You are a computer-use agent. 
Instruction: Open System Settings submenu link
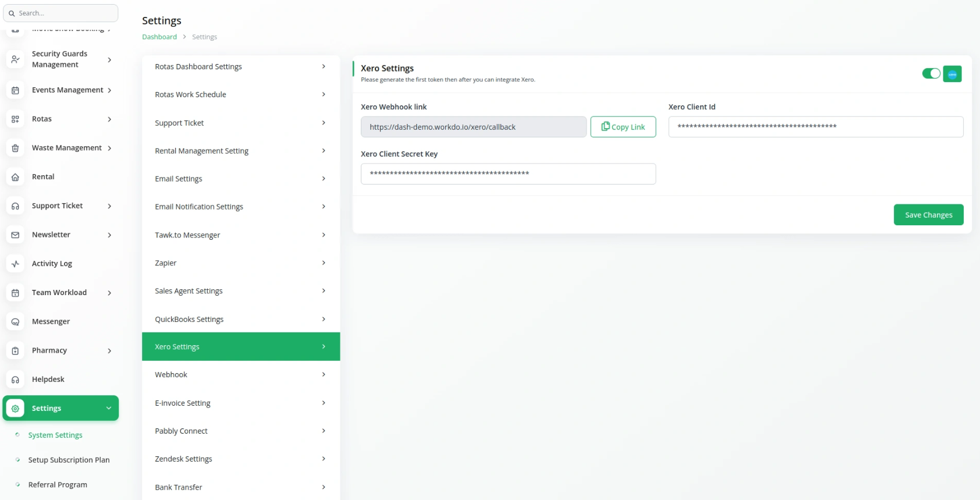(55, 435)
